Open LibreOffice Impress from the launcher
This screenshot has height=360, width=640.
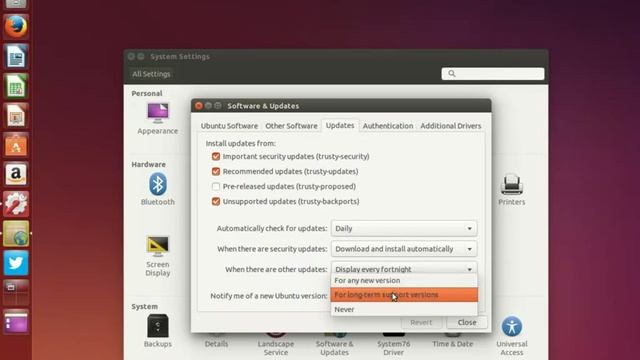pos(16,116)
